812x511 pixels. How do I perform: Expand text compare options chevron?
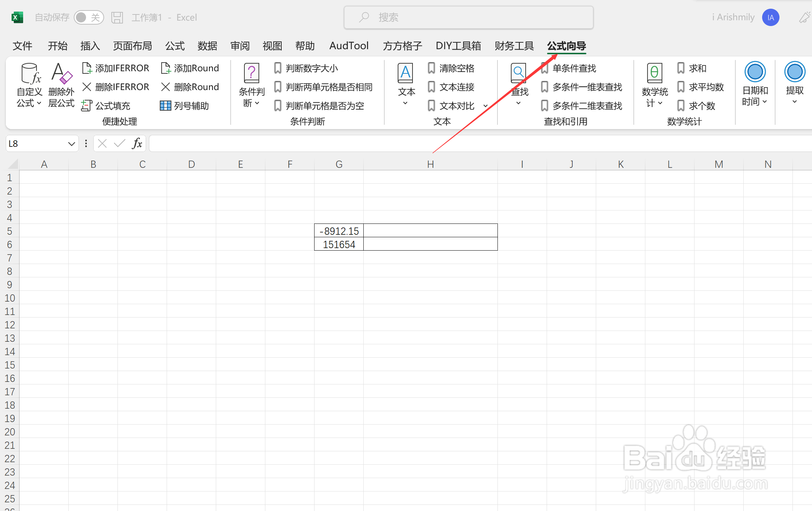click(x=486, y=106)
